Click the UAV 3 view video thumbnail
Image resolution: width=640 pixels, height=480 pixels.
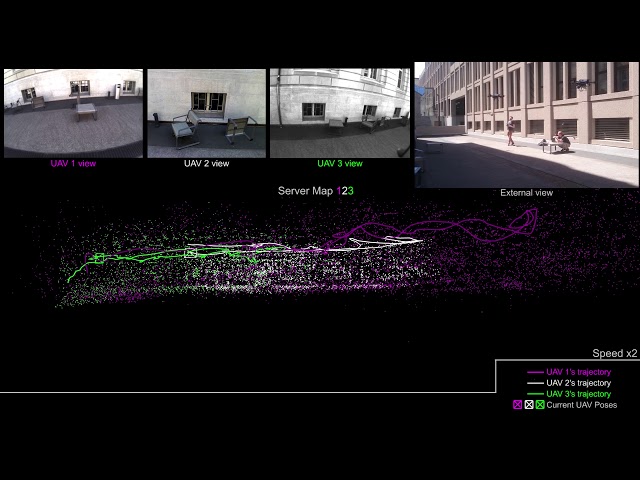pos(340,113)
